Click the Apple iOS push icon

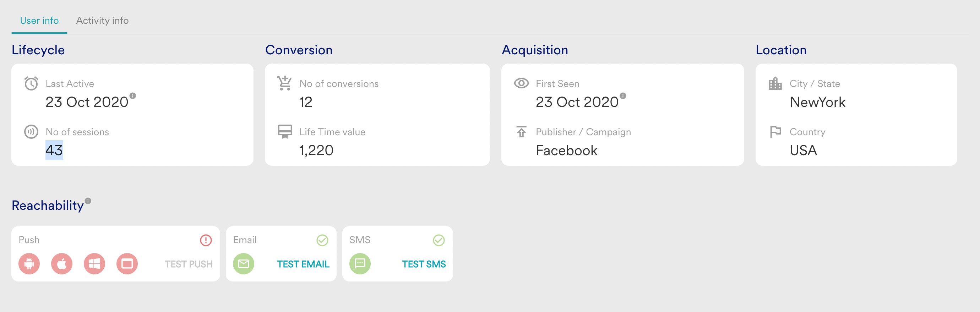(x=62, y=264)
